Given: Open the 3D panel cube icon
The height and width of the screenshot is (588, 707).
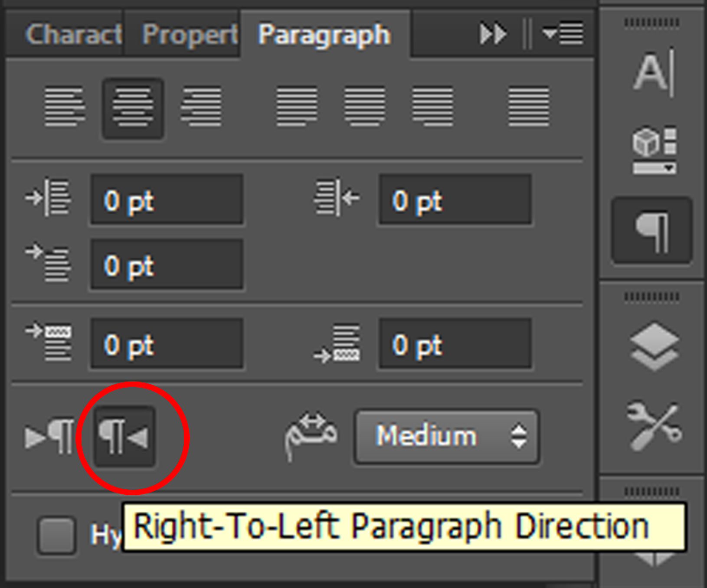Looking at the screenshot, I should coord(653,150).
